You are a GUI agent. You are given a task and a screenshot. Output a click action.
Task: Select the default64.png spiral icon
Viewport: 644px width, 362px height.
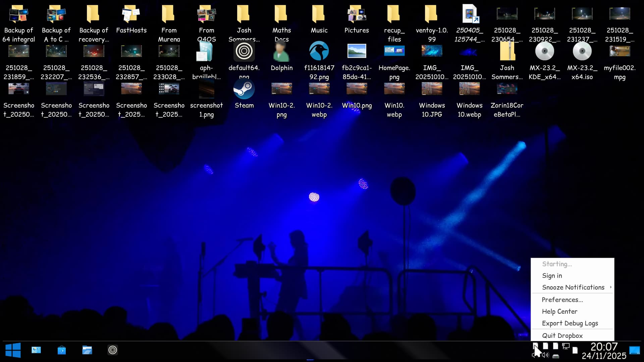click(244, 52)
